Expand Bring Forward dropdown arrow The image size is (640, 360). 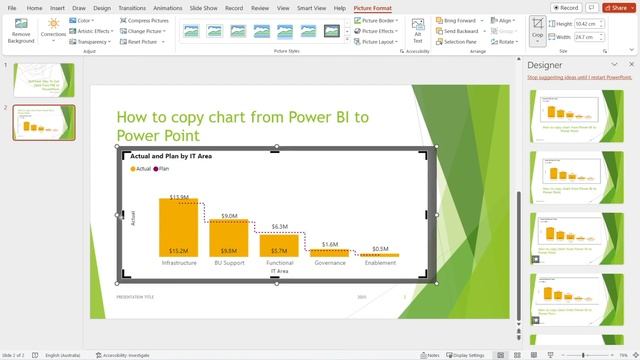pos(482,20)
